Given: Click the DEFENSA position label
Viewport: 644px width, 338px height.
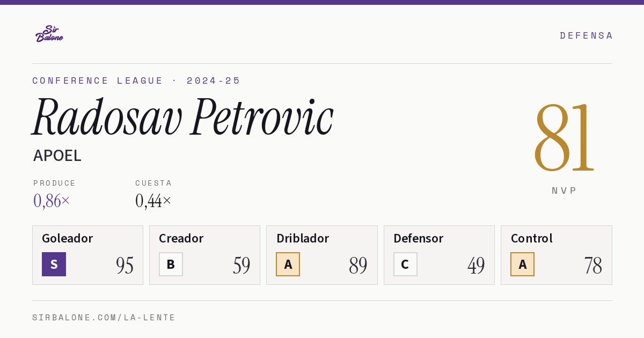Looking at the screenshot, I should (x=586, y=35).
